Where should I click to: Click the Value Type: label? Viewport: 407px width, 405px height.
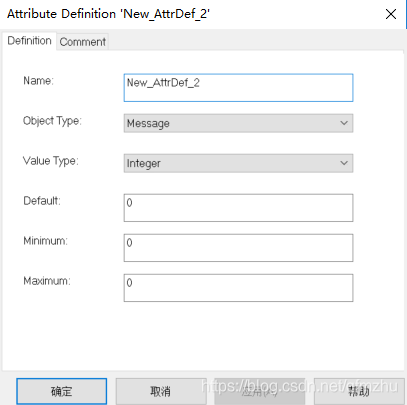51,161
